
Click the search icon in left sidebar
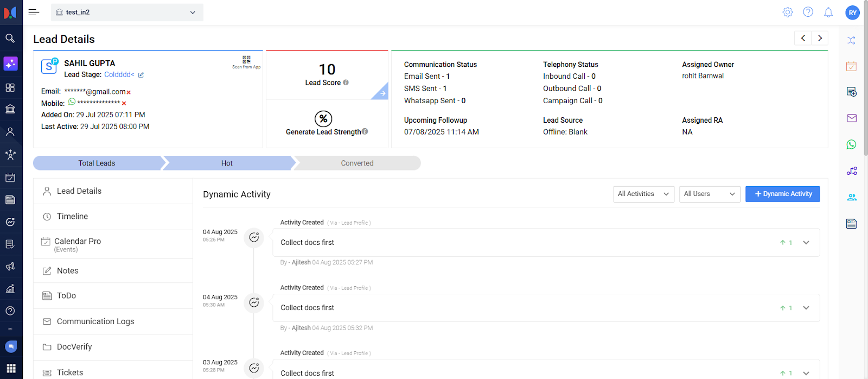click(x=10, y=38)
